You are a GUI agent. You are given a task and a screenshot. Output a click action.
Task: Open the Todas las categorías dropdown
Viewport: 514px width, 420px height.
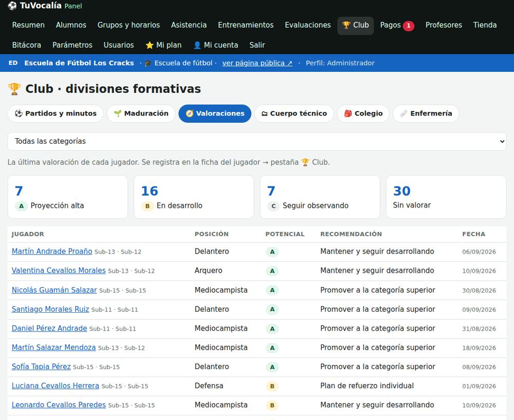[x=257, y=141]
